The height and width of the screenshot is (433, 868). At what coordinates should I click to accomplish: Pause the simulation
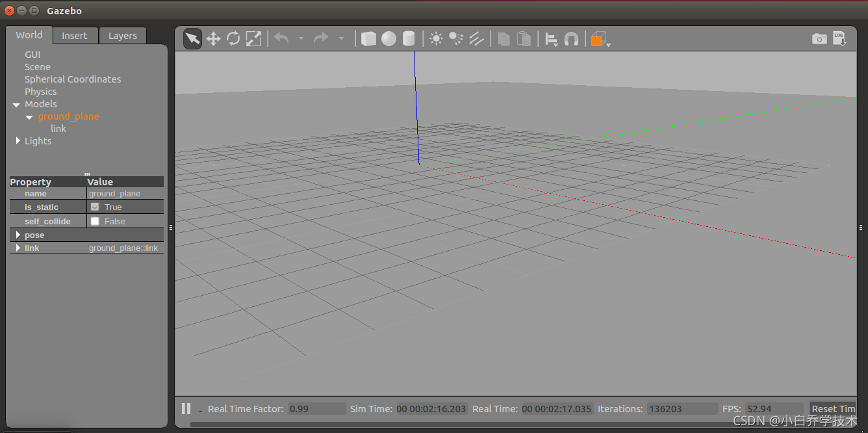186,408
